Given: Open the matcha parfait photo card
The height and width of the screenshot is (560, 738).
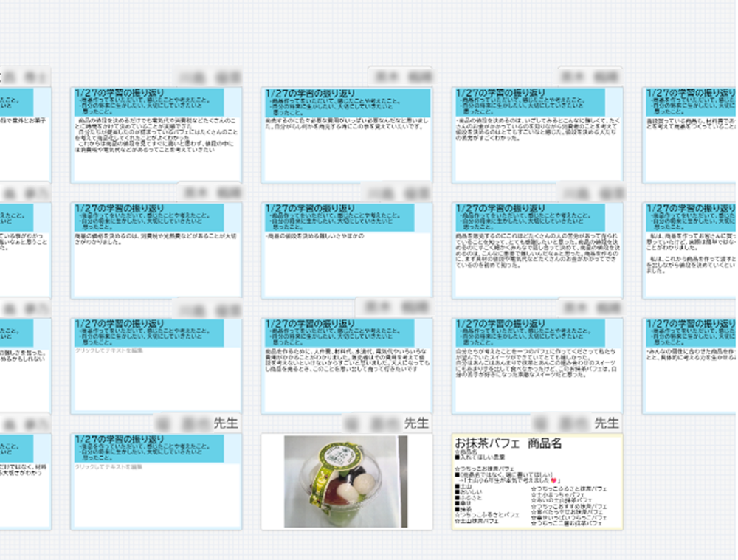Looking at the screenshot, I should point(345,481).
